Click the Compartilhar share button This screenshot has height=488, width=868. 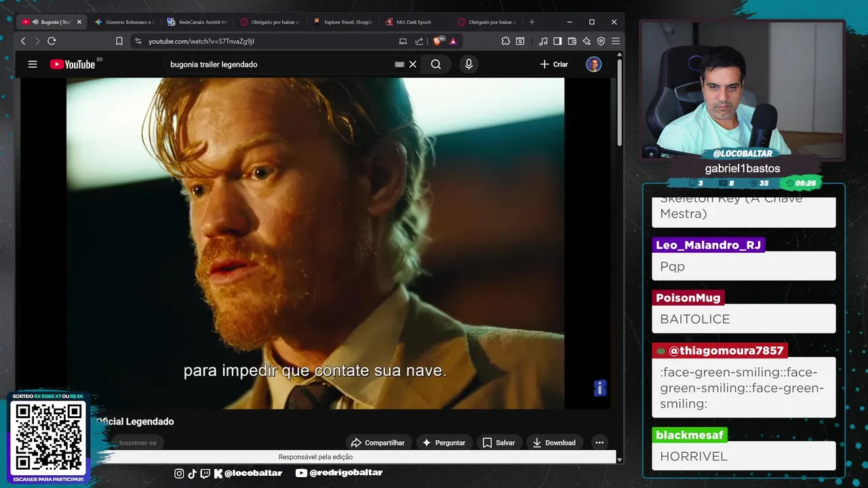click(x=378, y=443)
